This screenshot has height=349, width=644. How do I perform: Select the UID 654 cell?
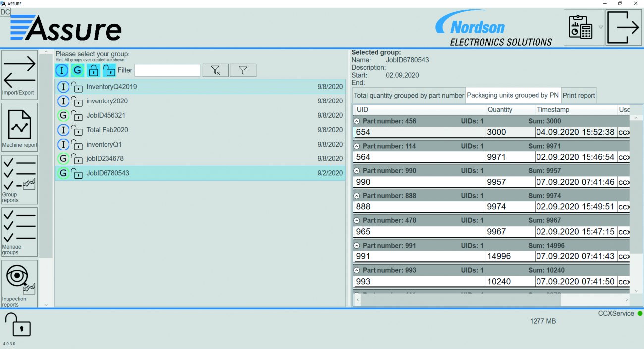(x=420, y=132)
